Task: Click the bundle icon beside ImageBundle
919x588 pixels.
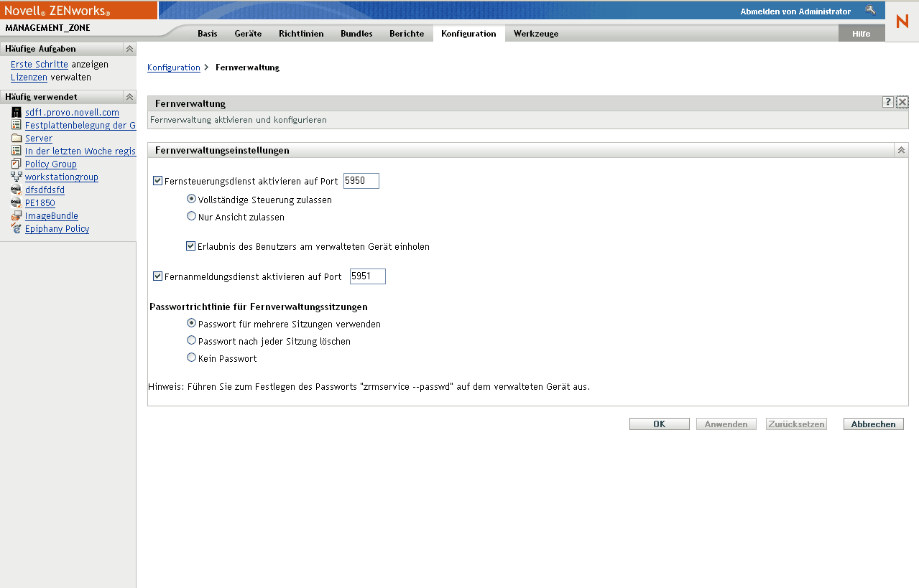Action: click(x=17, y=215)
